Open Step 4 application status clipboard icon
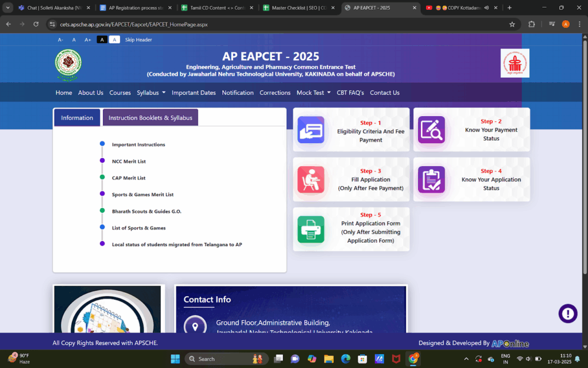The width and height of the screenshot is (588, 368). (431, 179)
